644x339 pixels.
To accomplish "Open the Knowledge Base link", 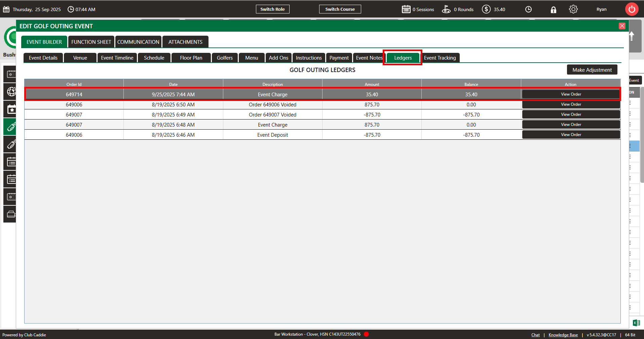I will coord(563,335).
